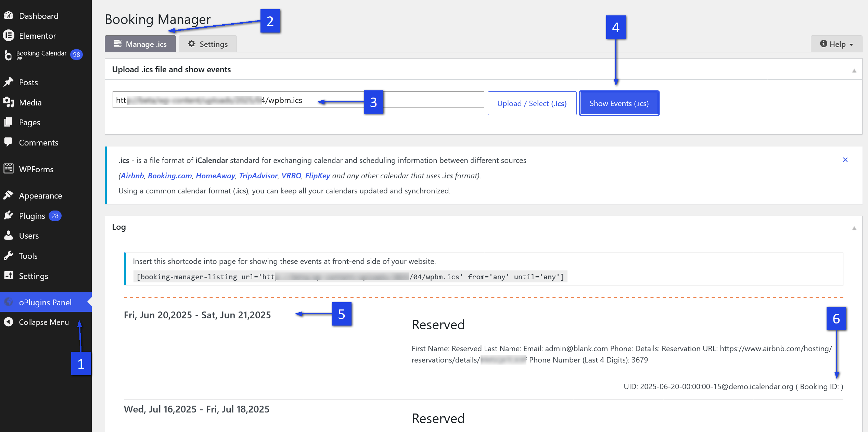Click the .ics file URL input field
Screen dimensions: 868x432
pos(298,100)
